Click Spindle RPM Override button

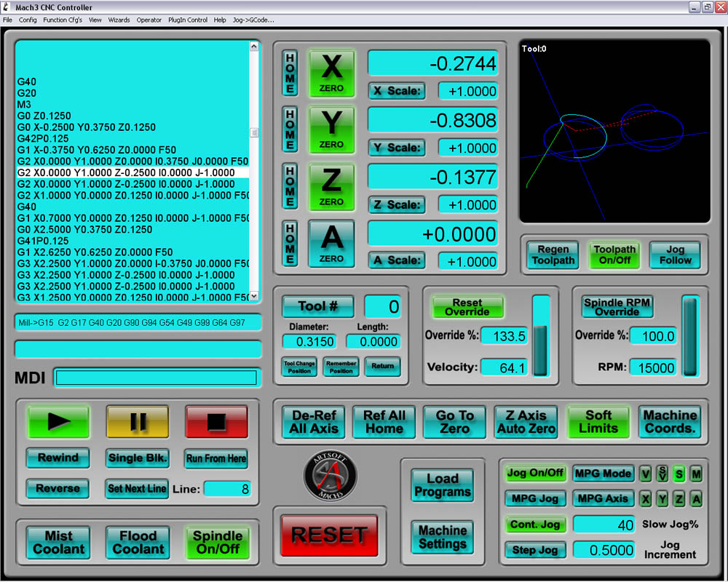pyautogui.click(x=617, y=307)
